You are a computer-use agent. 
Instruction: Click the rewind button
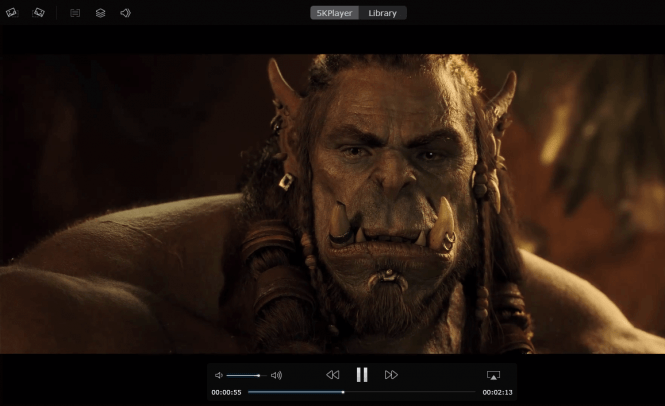pyautogui.click(x=332, y=375)
